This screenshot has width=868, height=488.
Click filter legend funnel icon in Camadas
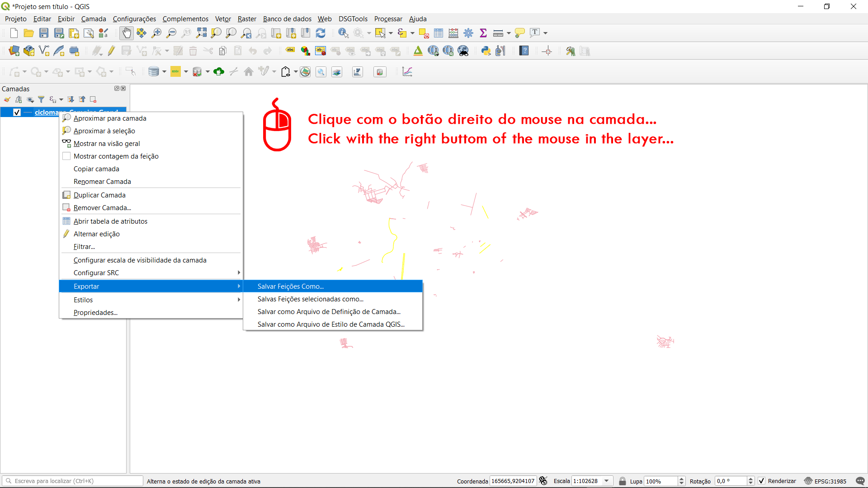[41, 99]
